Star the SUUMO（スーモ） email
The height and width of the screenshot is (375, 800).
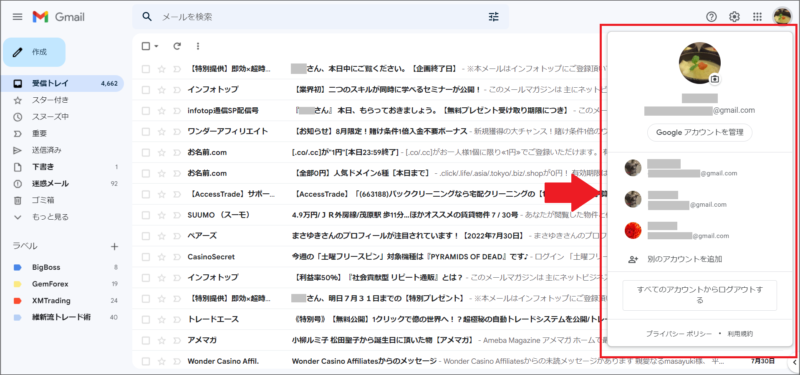(162, 215)
